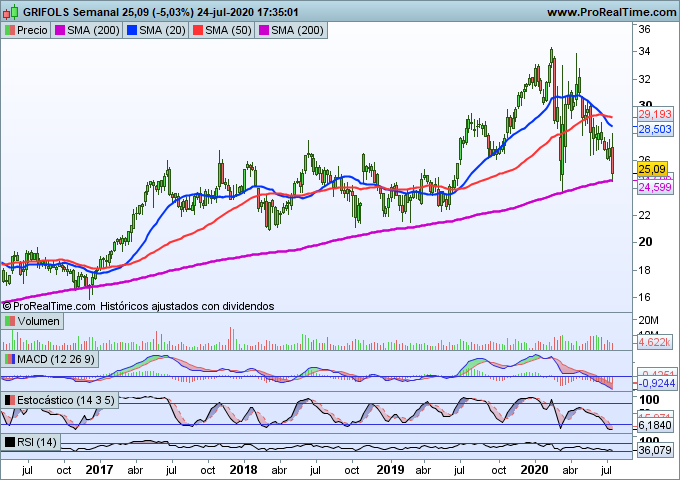Viewport: 680px width, 480px height.
Task: Click the RSI (14) panel label
Action: click(x=38, y=441)
